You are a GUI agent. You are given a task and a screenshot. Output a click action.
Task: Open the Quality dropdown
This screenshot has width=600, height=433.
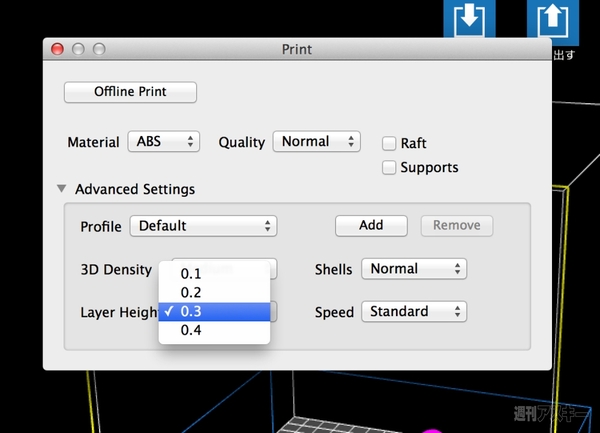(x=316, y=142)
